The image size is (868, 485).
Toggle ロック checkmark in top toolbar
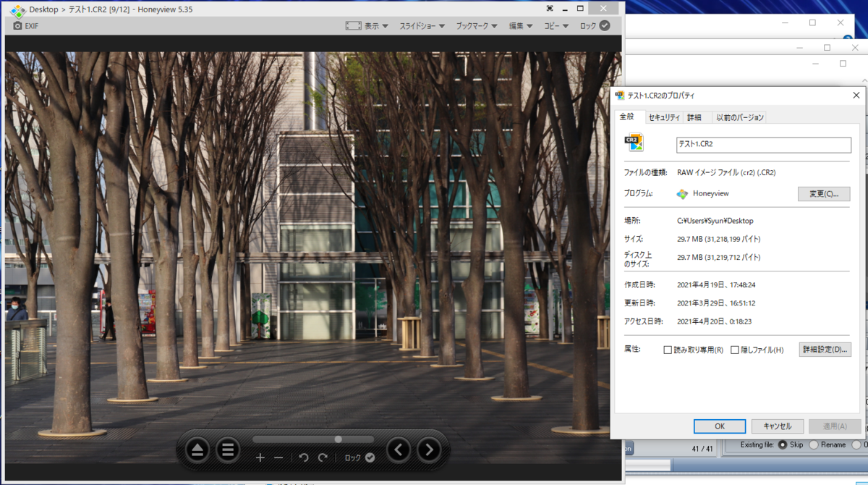pos(605,25)
